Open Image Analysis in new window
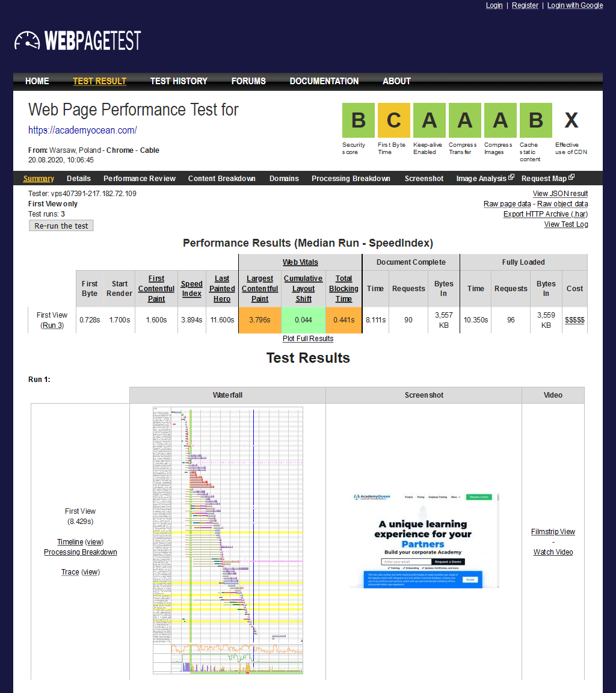This screenshot has width=616, height=693. tap(485, 179)
